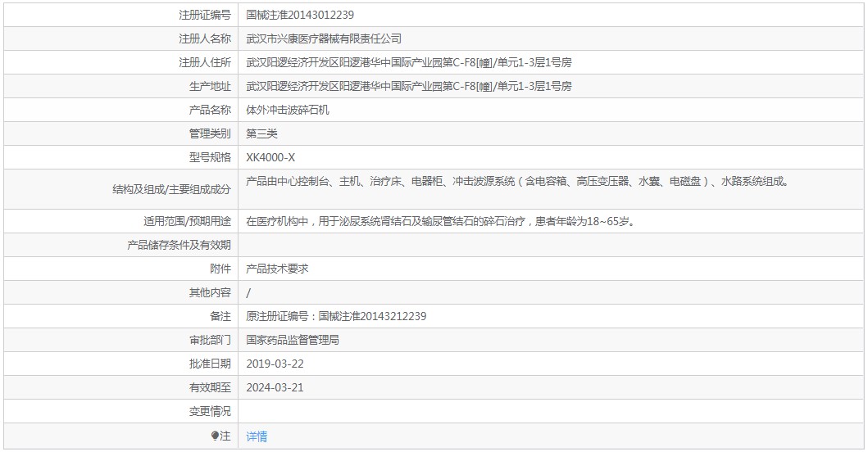Image resolution: width=868 pixels, height=452 pixels.
Task: Select remark 原注册证编号：国械注准20143212239
Action: point(336,316)
